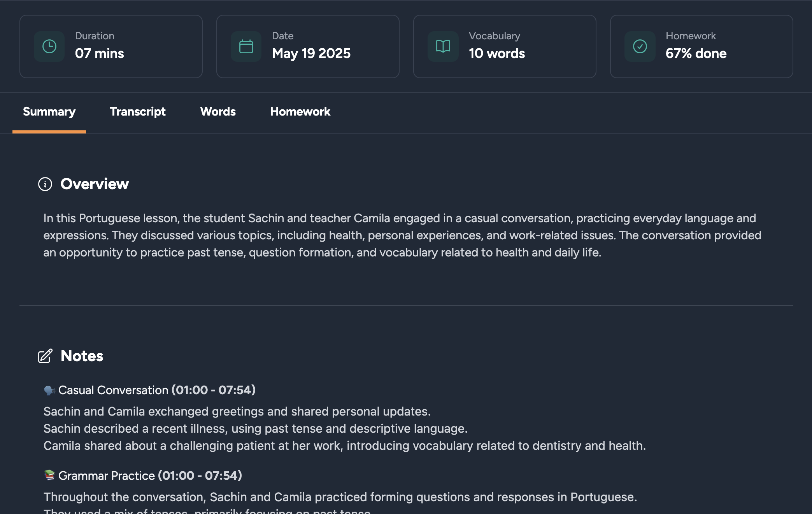Click the pencil edit icon beside Notes
Image resolution: width=812 pixels, height=514 pixels.
(45, 356)
